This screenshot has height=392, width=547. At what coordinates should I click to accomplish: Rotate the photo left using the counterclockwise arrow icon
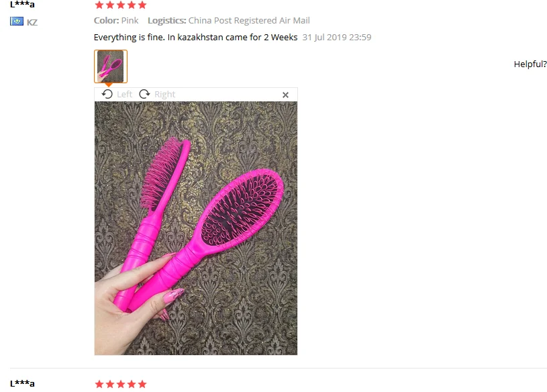click(107, 94)
